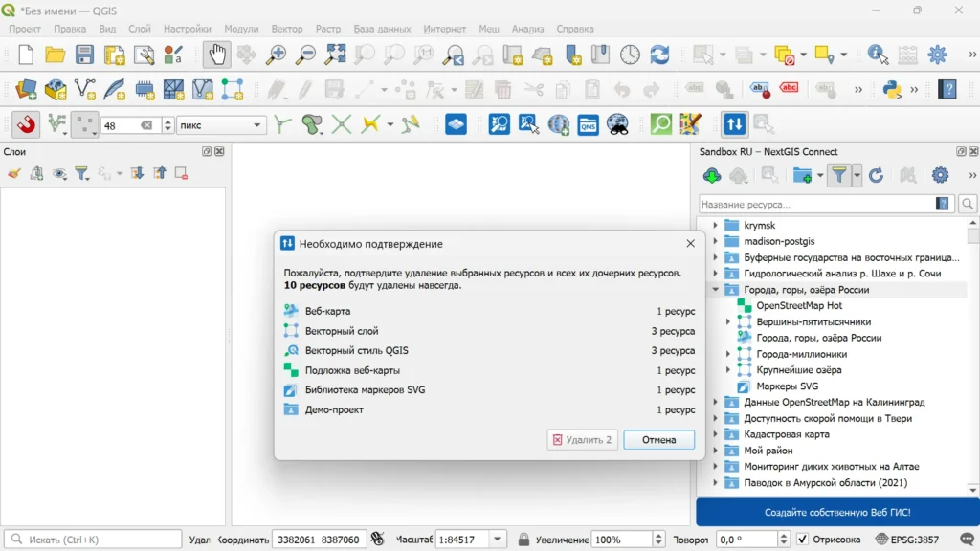Open the Data Source Manager icon
The height and width of the screenshot is (551, 980).
point(26,90)
